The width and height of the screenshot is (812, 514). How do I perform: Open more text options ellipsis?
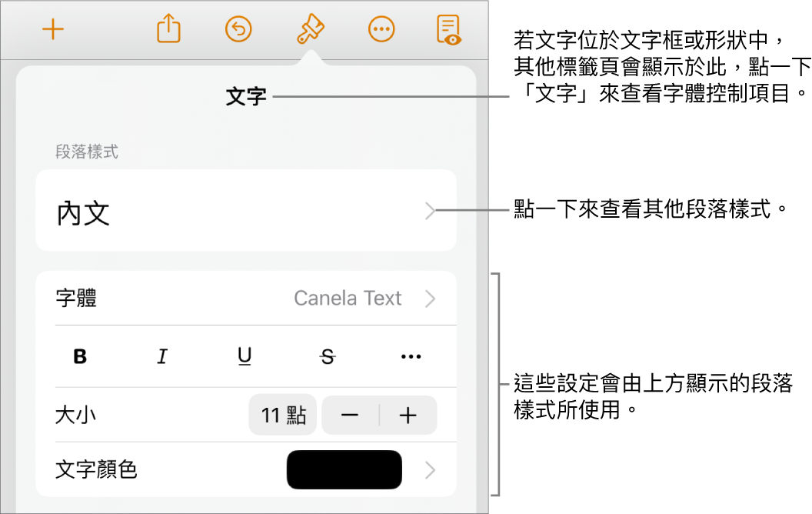pos(411,356)
